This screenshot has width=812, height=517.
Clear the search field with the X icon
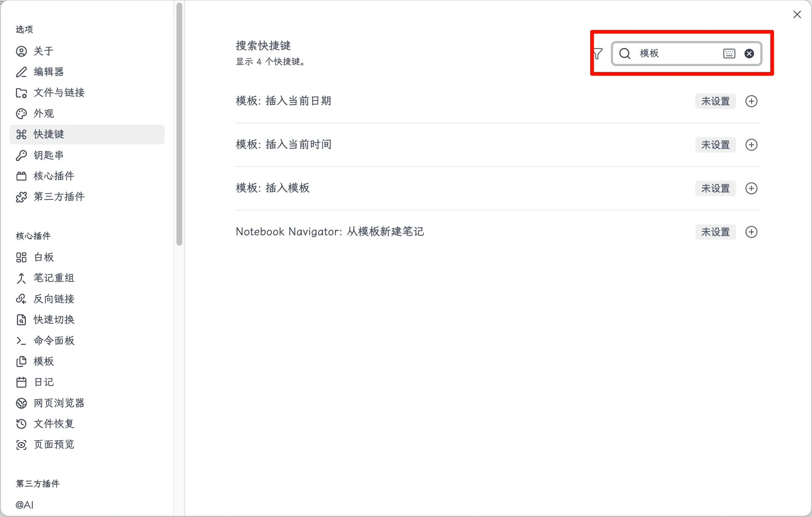(749, 54)
